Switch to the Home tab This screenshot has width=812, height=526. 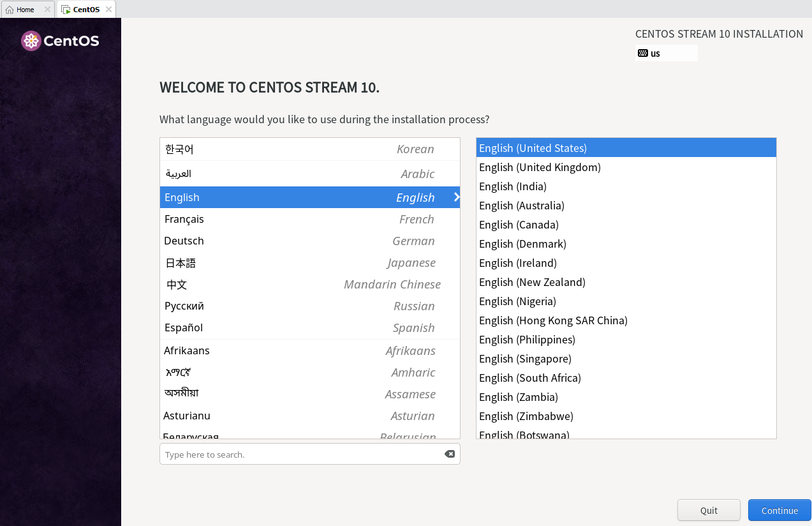click(28, 10)
